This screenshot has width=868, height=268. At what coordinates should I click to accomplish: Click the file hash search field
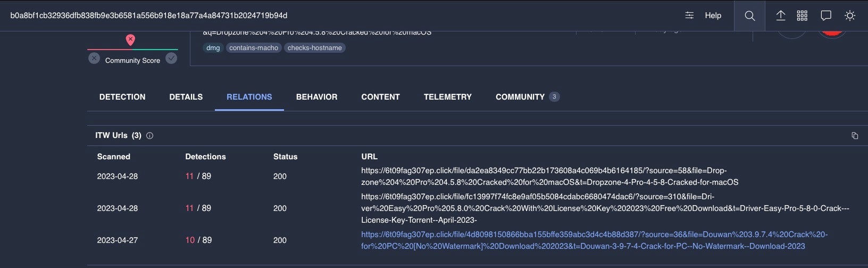tap(319, 15)
